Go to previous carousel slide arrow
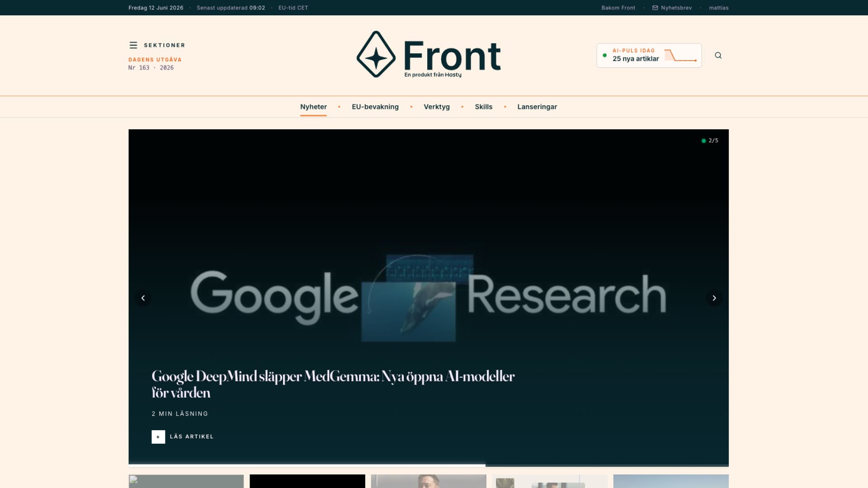This screenshot has height=488, width=868. (x=143, y=298)
